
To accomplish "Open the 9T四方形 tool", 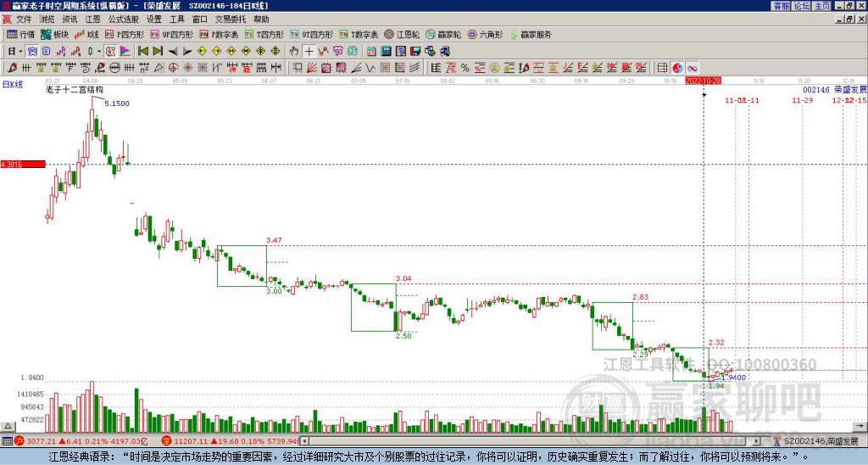I will coord(312,34).
